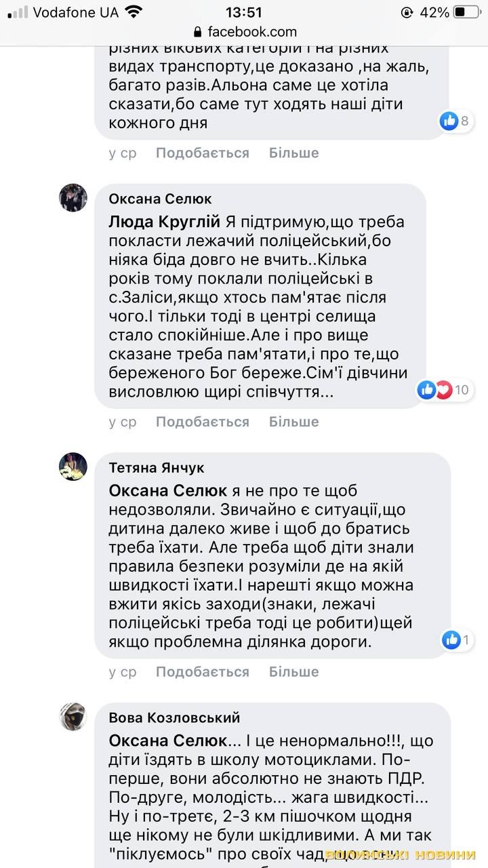Open Оксана Селюк's profile picture
Image resolution: width=488 pixels, height=868 pixels.
(x=73, y=198)
